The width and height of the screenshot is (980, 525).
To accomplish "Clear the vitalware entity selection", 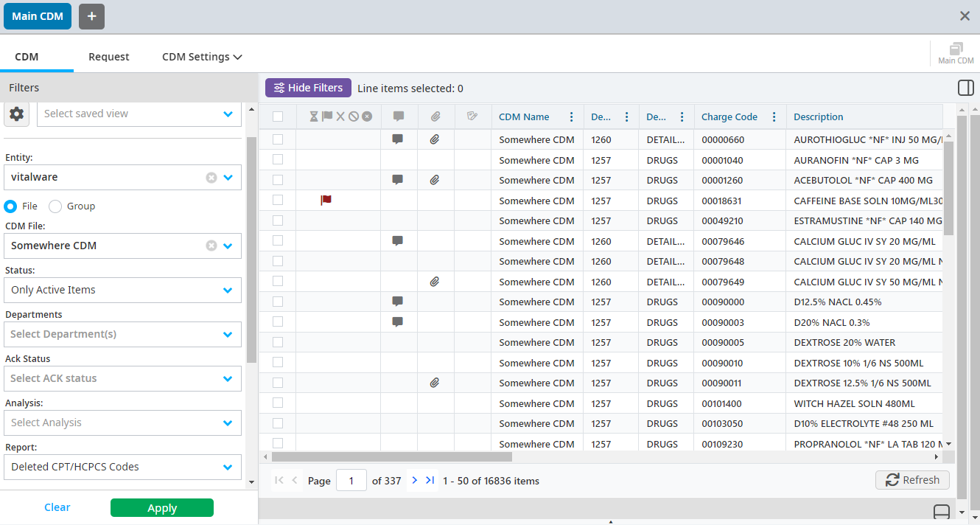I will [211, 178].
